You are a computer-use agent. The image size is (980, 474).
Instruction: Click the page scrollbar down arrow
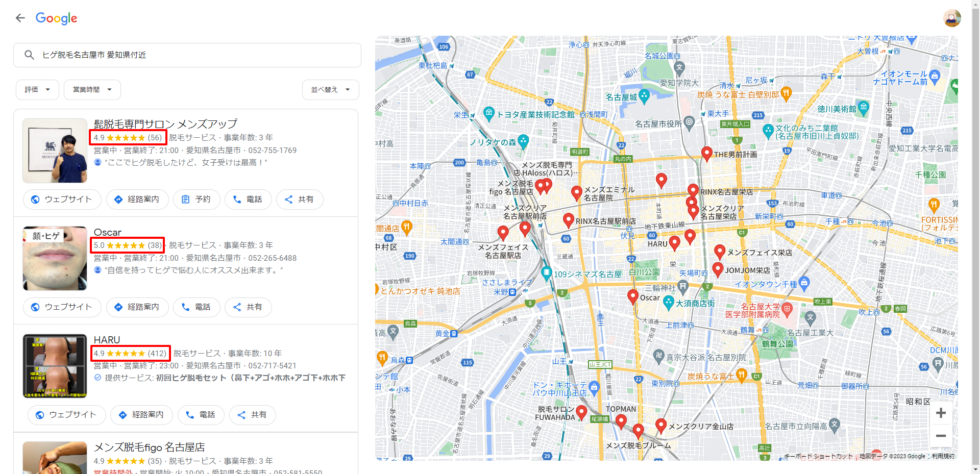point(975,469)
